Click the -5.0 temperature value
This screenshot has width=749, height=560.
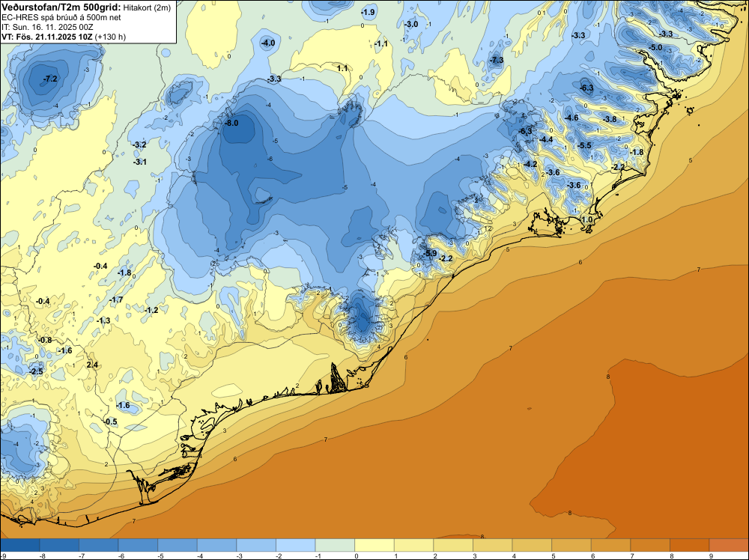(x=655, y=48)
